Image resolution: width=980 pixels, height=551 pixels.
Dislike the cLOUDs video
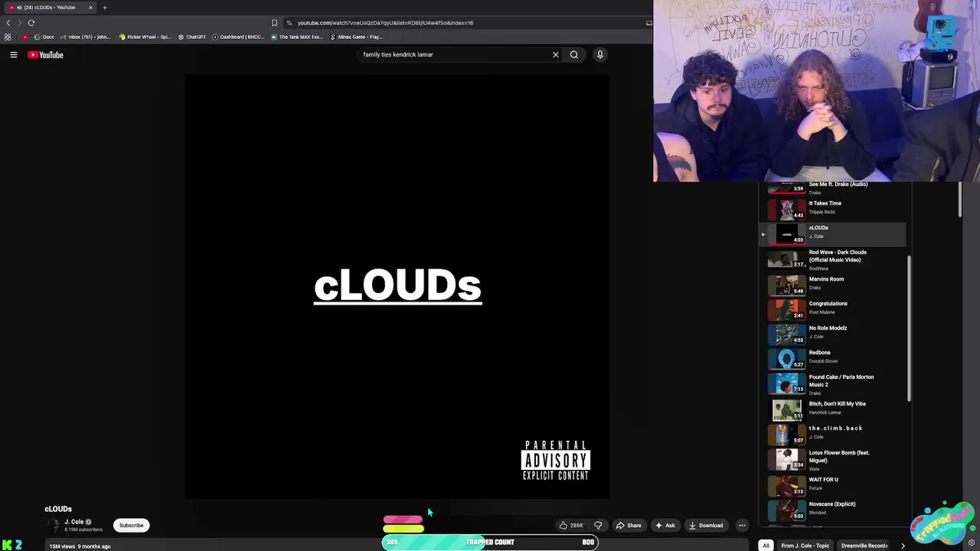(598, 525)
